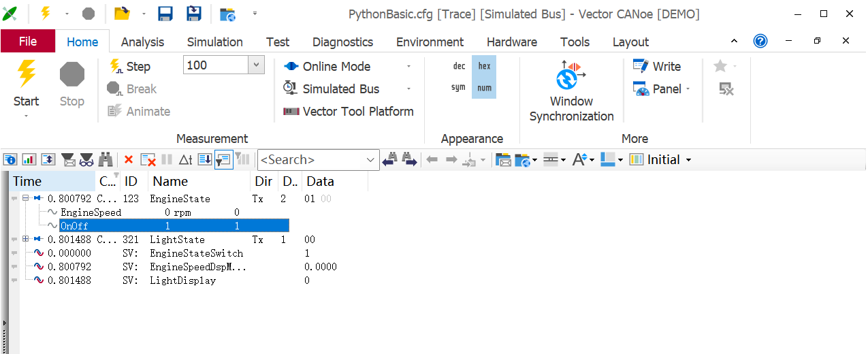Switch to the Diagnostics ribbon tab

point(342,42)
